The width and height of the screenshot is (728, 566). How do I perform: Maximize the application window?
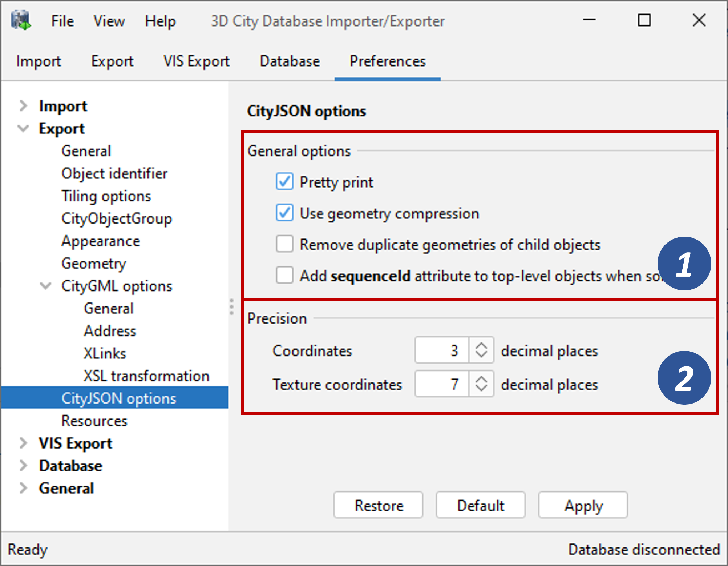(644, 20)
